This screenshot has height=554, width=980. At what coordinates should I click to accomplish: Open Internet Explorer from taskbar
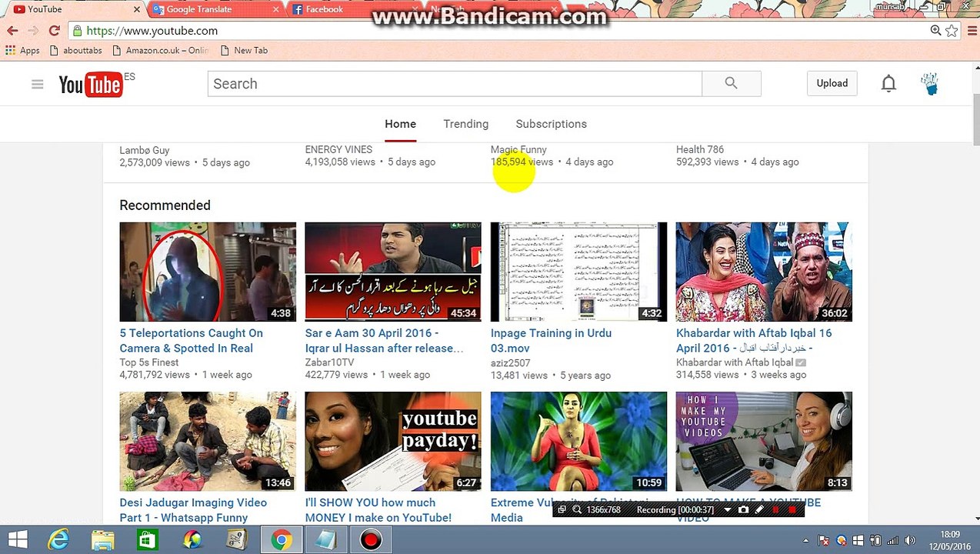tap(58, 540)
